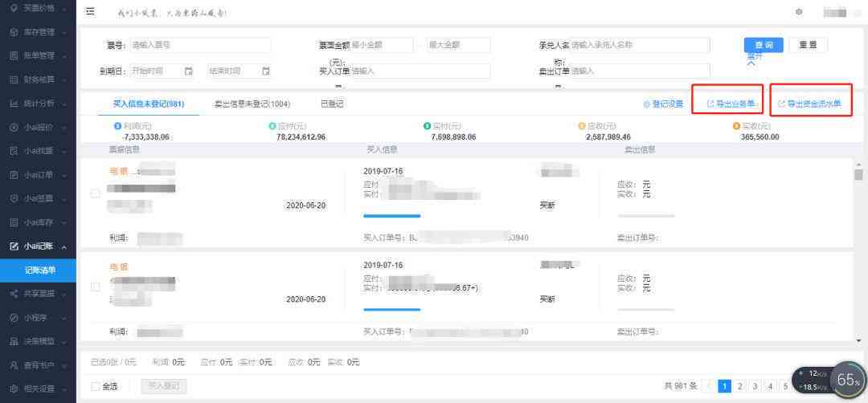The height and width of the screenshot is (403, 868).
Task: Switch to the 买入信息未登记(981) tab
Action: click(149, 104)
